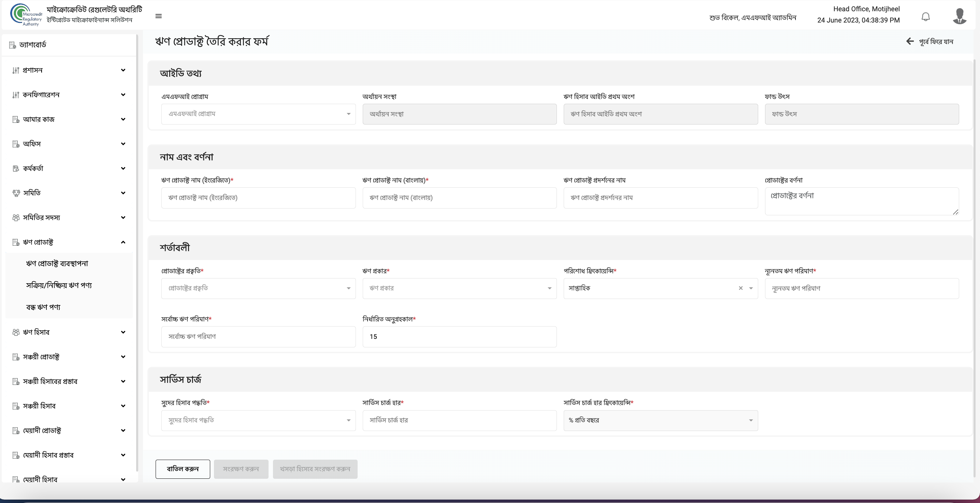Viewport: 980px width, 503px height.
Task: Focus ঋণ প্রোডাক্ট নাম (ইংরেজিতে) input
Action: 258,198
